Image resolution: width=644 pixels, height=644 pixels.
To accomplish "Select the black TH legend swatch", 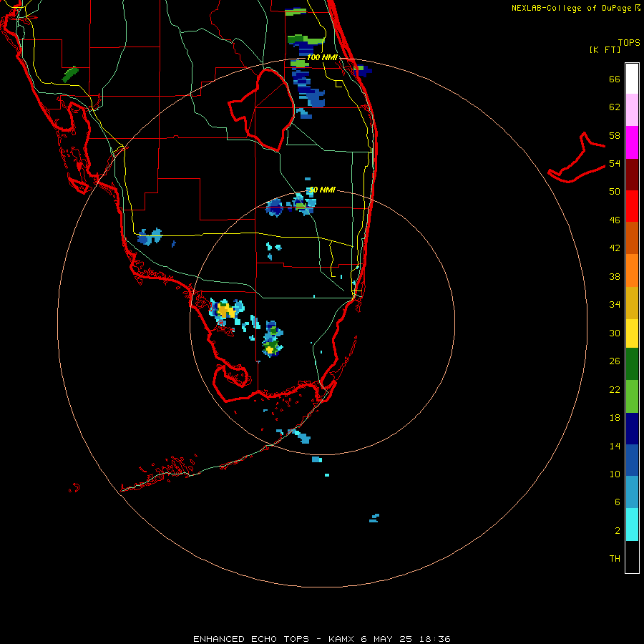I will 632,557.
